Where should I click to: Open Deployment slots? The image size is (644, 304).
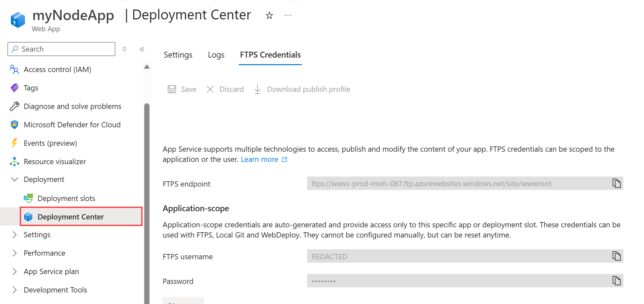pyautogui.click(x=66, y=198)
